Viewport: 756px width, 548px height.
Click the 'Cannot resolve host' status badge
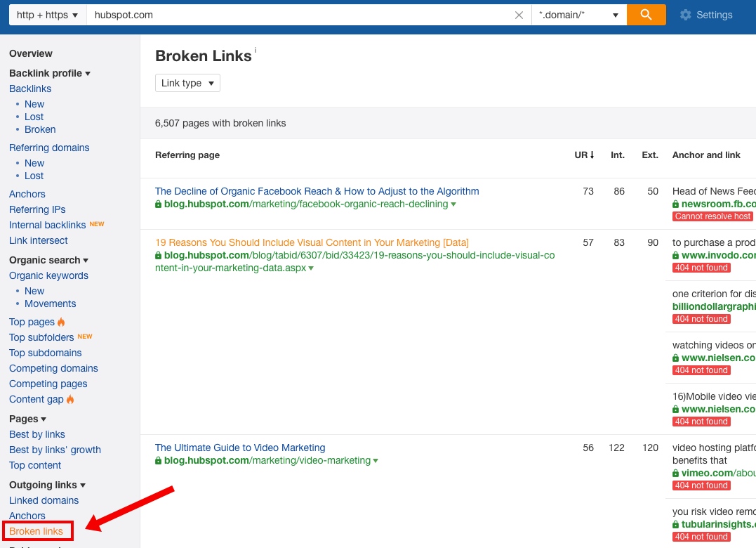(712, 216)
